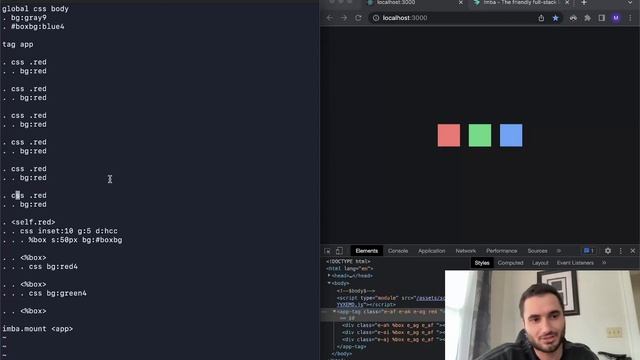Go forward in browser history

tap(344, 18)
